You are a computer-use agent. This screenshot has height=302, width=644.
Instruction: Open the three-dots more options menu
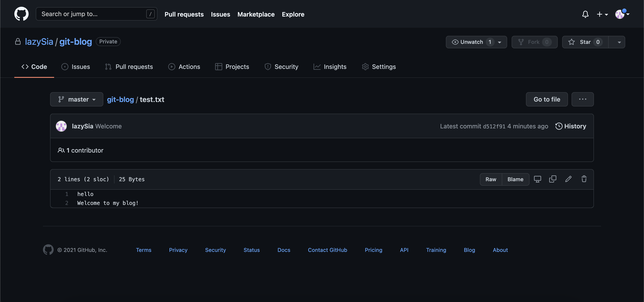(583, 99)
